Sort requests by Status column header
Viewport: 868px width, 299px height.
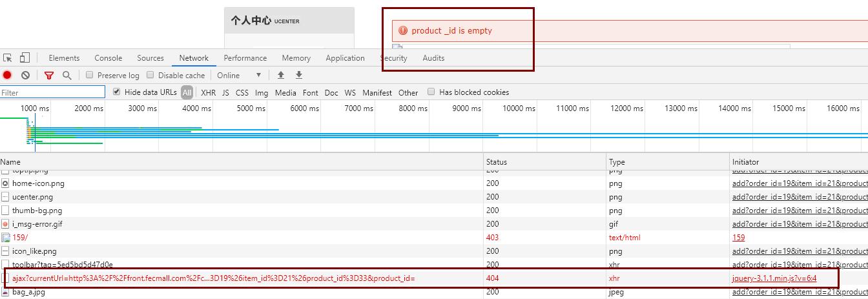(545, 161)
